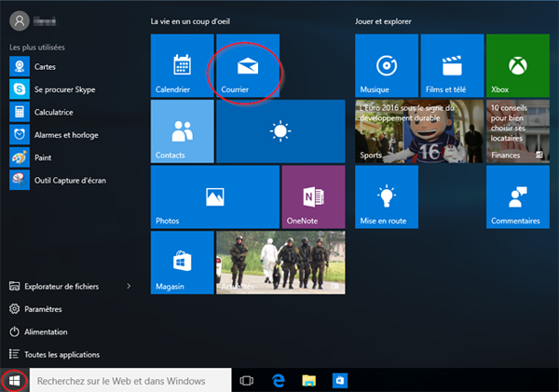Open Calculatrice from most used list
The image size is (559, 392).
pyautogui.click(x=53, y=112)
